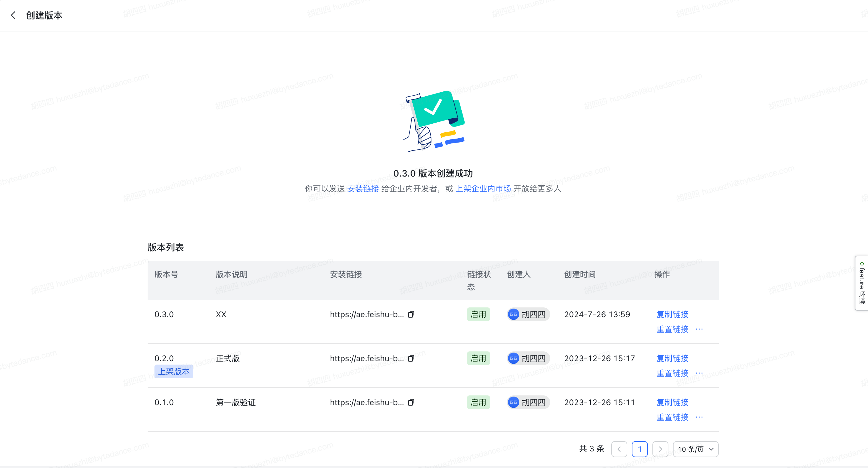Click the back arrow beside 创建版本
The height and width of the screenshot is (468, 868).
click(x=13, y=15)
